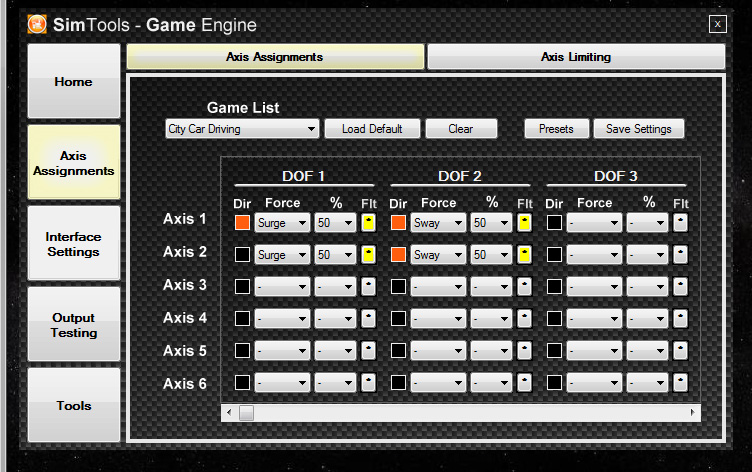Open Axis 1 DOF 3 force dropdown
Image resolution: width=752 pixels, height=472 pixels.
point(594,223)
